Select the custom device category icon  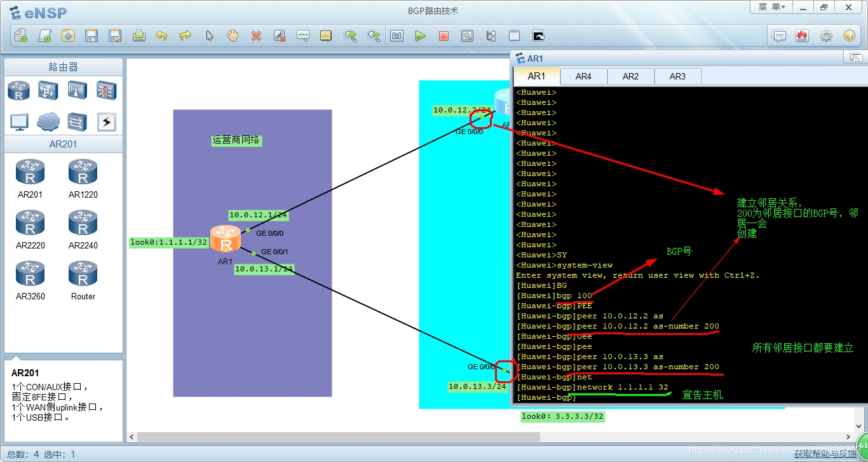click(78, 121)
